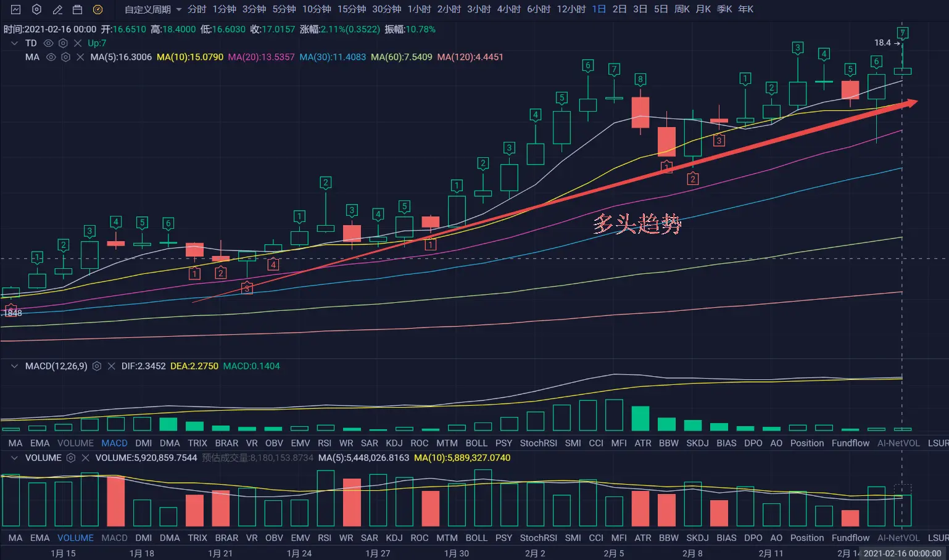Choose the 季K quarterly candles
The image size is (949, 560).
click(x=724, y=9)
